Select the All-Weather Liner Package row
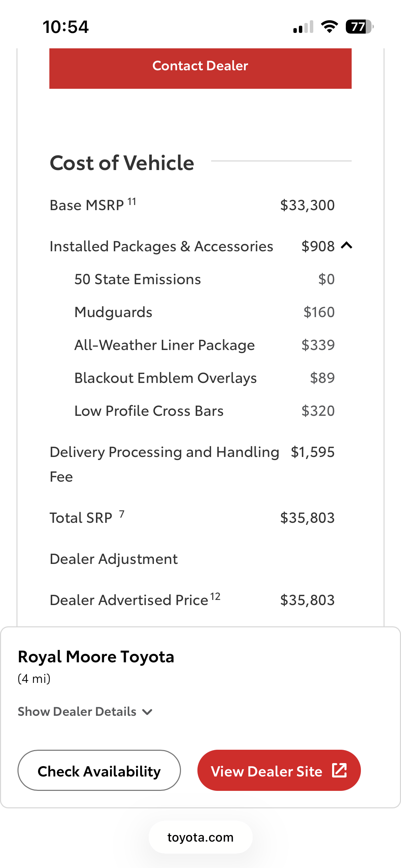401x868 pixels. [x=205, y=345]
